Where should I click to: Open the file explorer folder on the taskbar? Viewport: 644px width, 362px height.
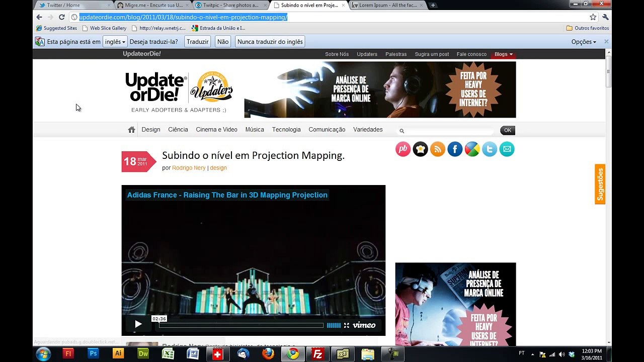368,354
